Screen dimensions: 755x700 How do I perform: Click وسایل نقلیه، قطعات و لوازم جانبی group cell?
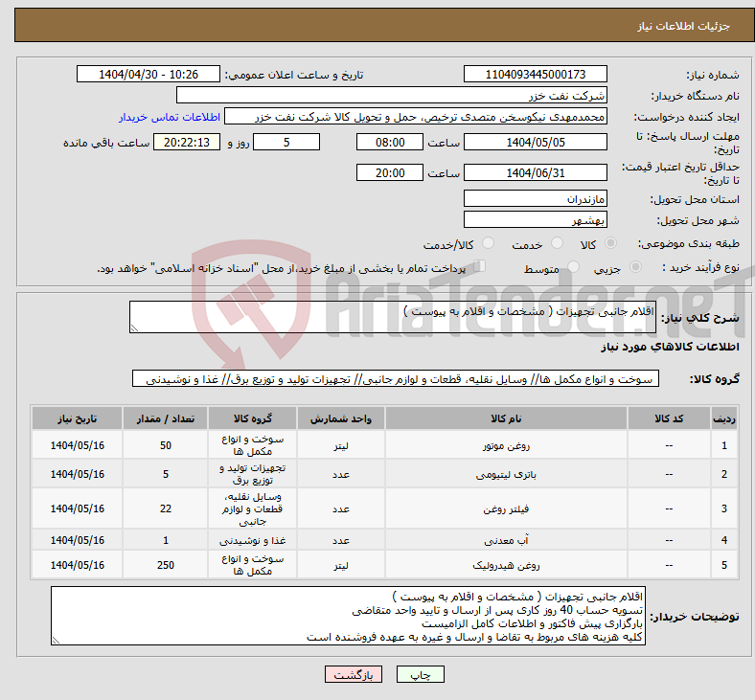click(x=252, y=508)
